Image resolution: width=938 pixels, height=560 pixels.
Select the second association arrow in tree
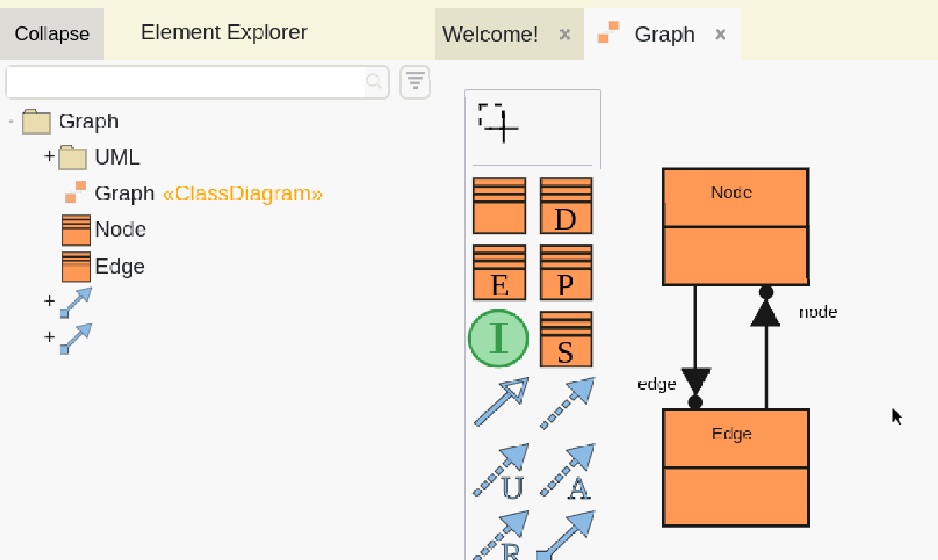point(76,338)
